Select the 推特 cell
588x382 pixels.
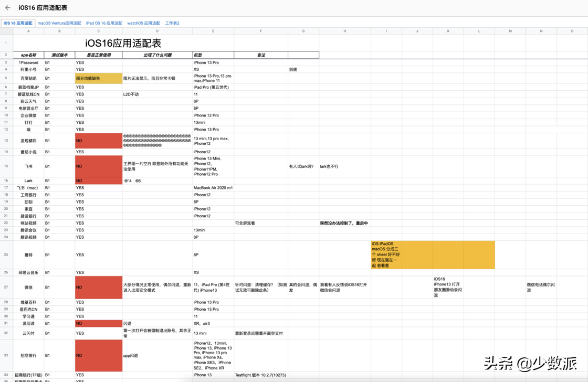tap(28, 255)
